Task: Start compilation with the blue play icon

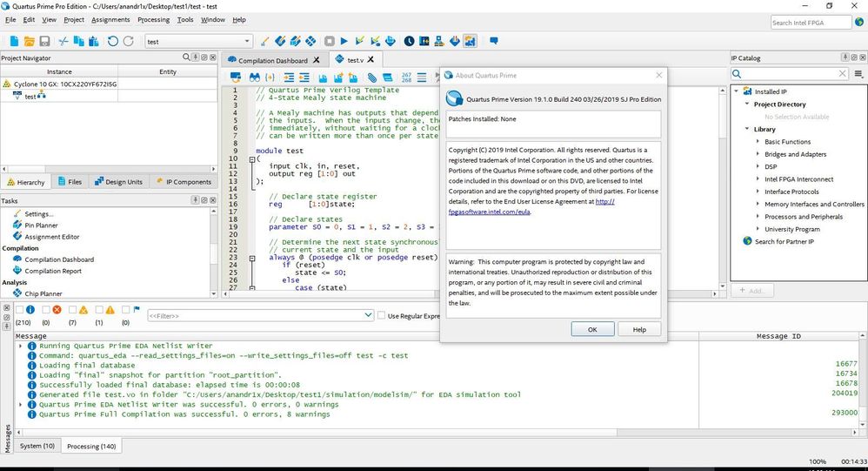Action: pyautogui.click(x=344, y=41)
